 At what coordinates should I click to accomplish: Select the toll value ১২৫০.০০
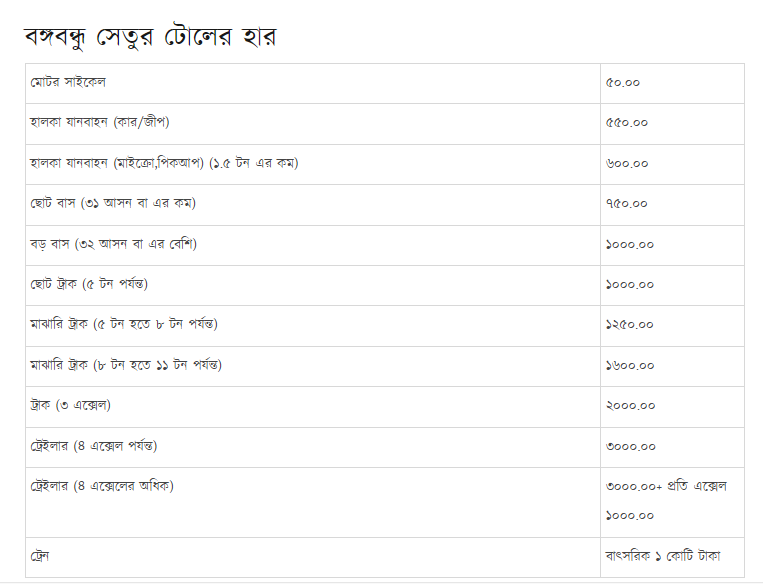click(x=629, y=325)
